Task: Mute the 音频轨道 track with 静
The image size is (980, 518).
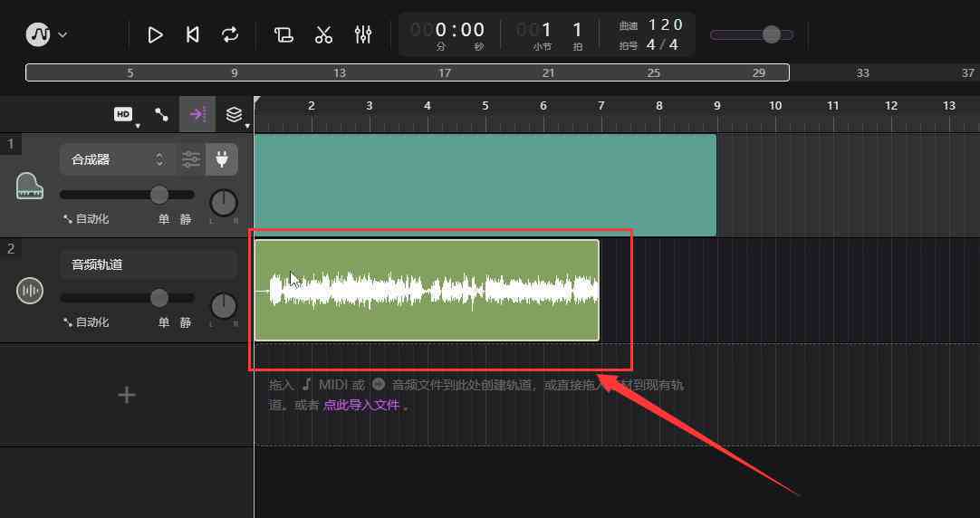Action: [186, 322]
